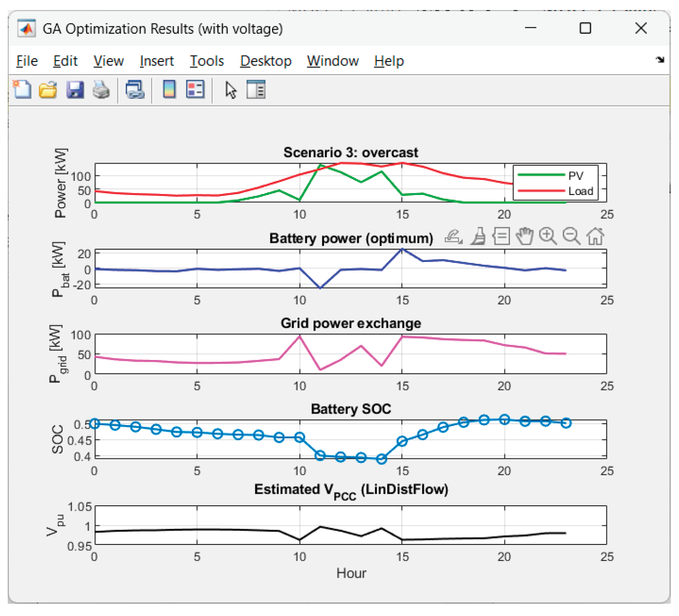Restore view with the home icon

(x=595, y=236)
